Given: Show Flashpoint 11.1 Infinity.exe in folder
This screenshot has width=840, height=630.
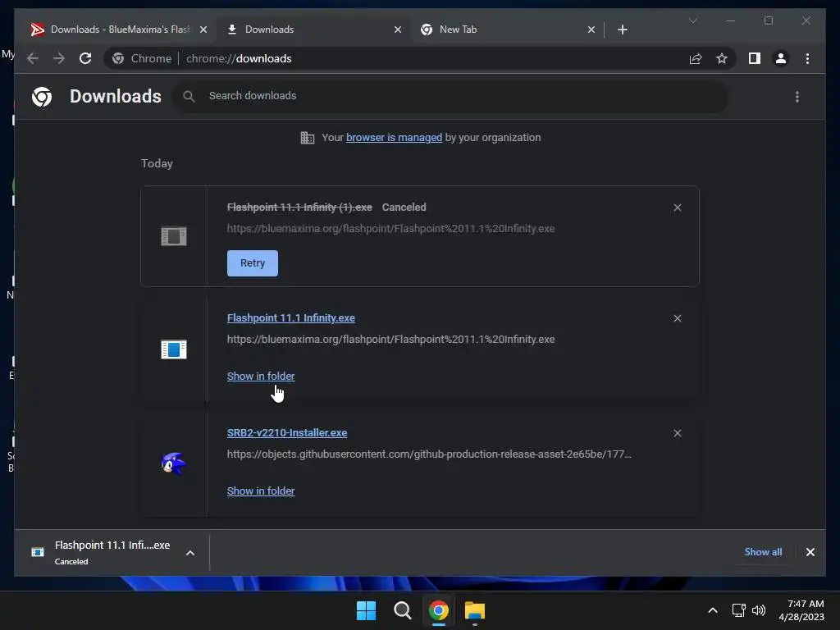Looking at the screenshot, I should click(261, 376).
